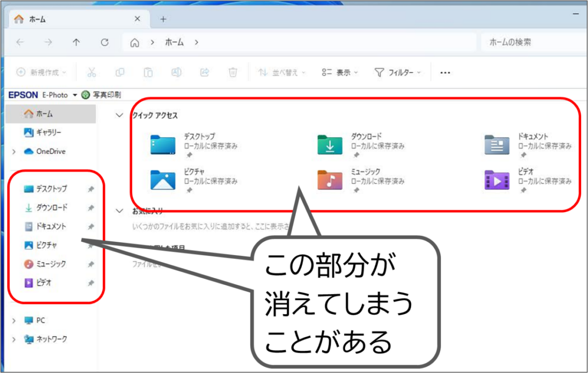
Task: Collapse the クイック アクセス section
Action: click(119, 115)
